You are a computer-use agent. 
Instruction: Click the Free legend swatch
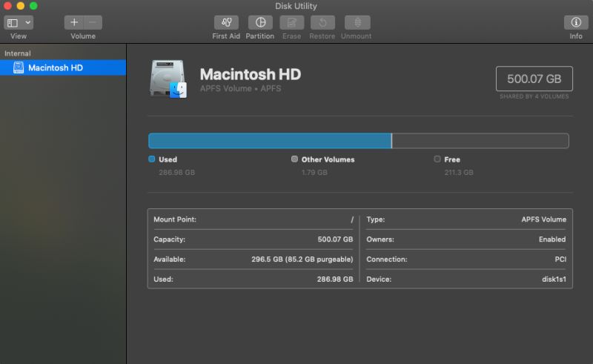tap(437, 159)
